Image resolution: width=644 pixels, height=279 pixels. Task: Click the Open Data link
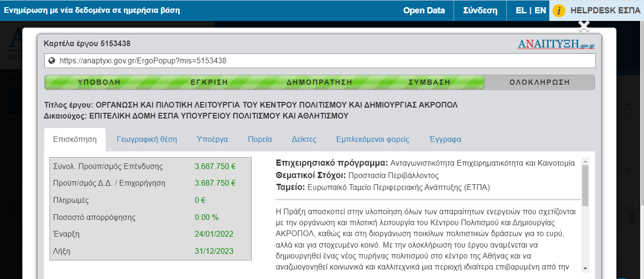coord(424,10)
